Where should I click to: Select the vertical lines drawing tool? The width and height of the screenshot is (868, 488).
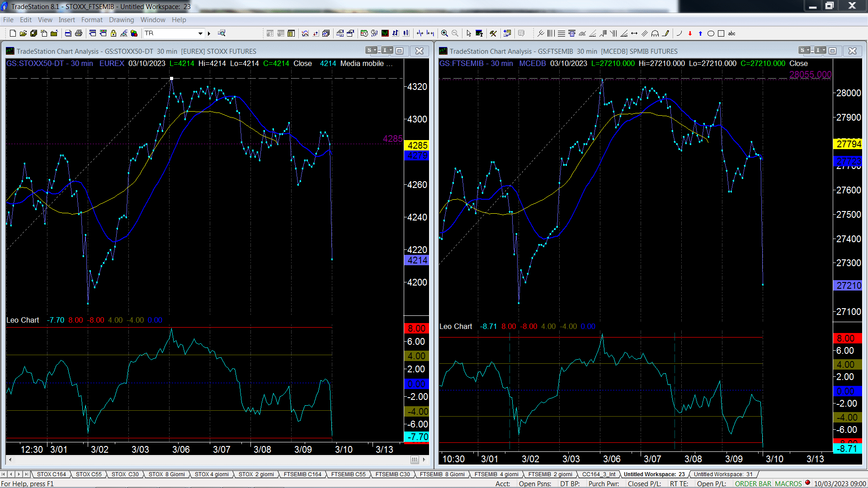551,33
